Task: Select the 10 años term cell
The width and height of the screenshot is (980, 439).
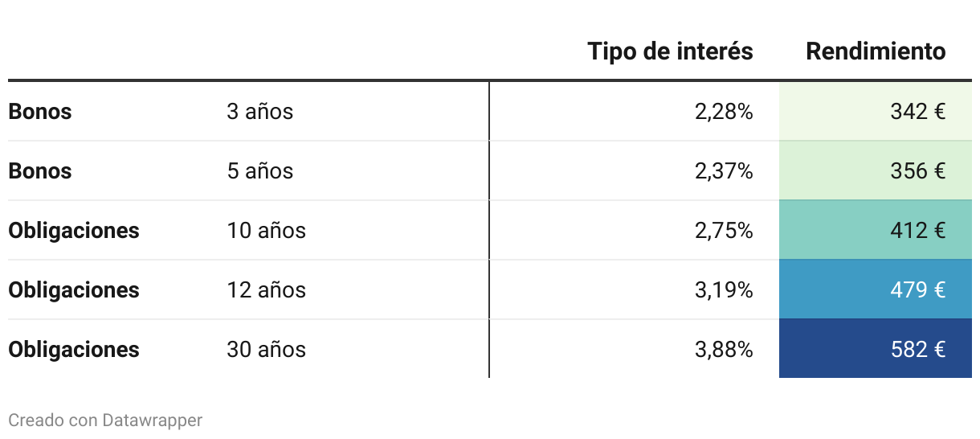Action: tap(266, 231)
